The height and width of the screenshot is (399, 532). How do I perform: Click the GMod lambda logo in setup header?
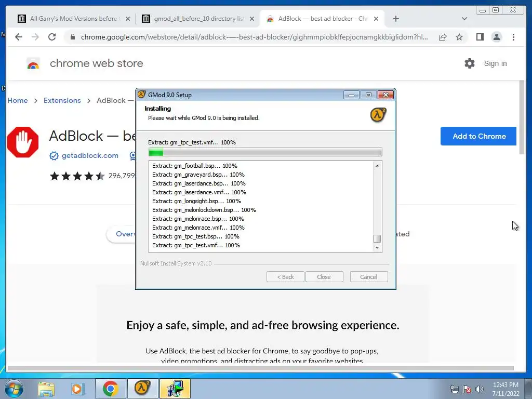click(378, 115)
